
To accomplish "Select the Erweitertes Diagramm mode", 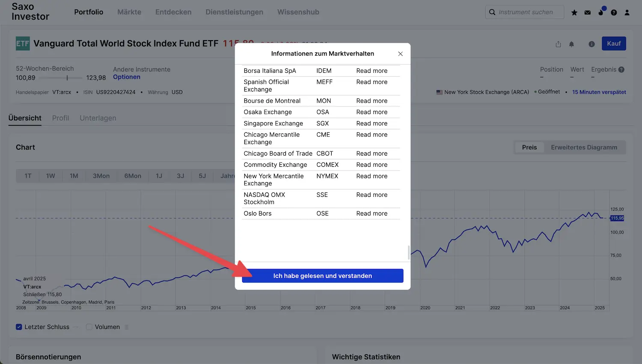I will [x=584, y=147].
